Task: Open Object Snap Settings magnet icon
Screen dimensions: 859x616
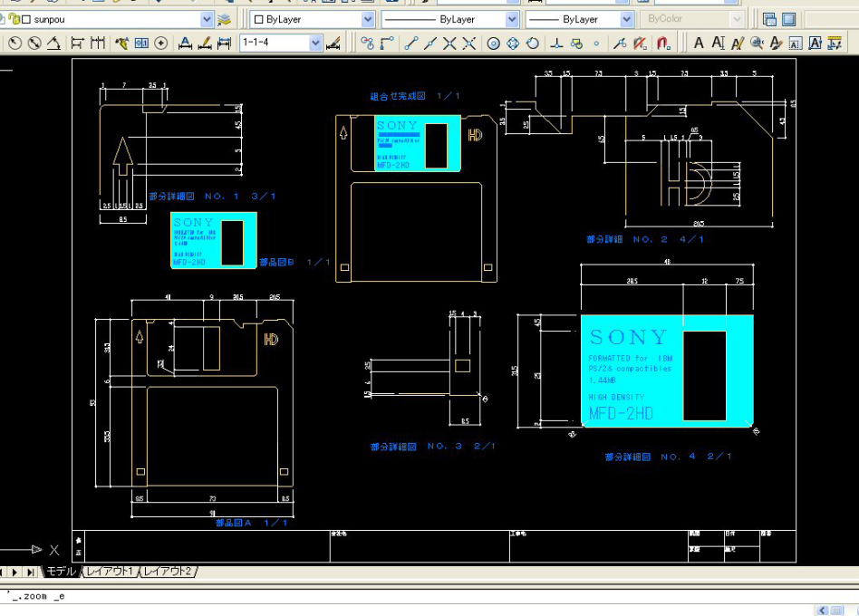Action: (x=663, y=43)
